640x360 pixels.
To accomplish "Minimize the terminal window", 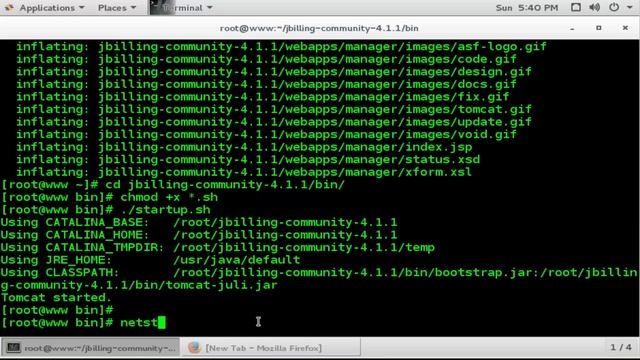I will pos(572,29).
